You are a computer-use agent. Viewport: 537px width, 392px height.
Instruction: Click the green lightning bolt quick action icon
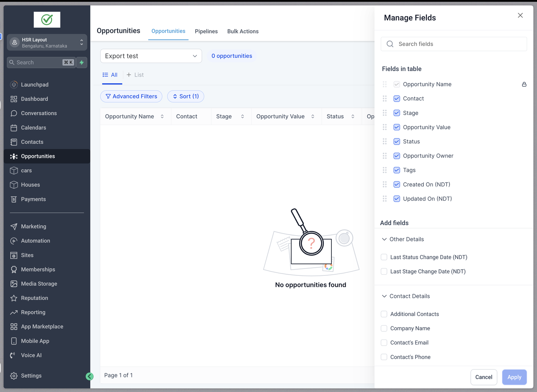81,63
